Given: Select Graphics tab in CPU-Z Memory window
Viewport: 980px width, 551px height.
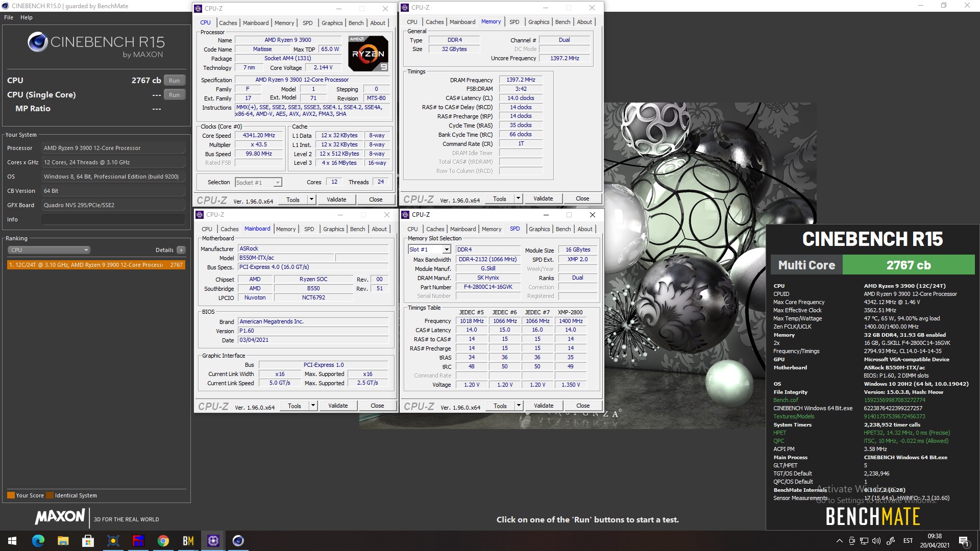Looking at the screenshot, I should coord(538,22).
